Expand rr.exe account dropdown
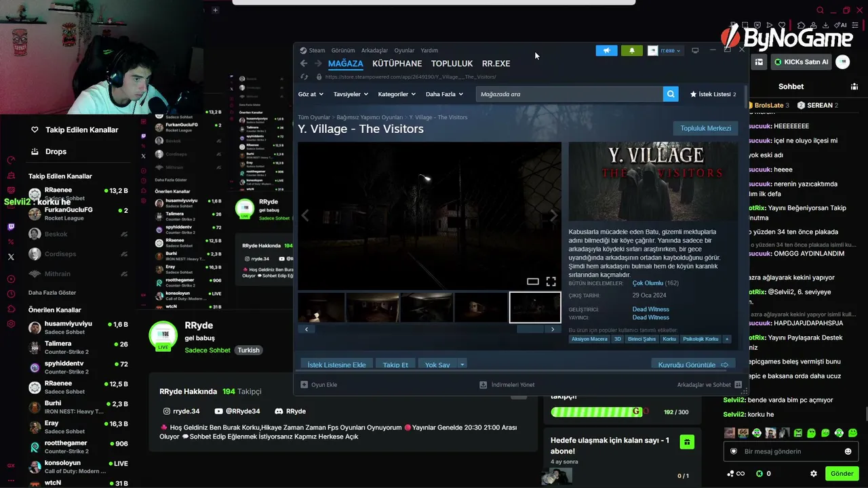Viewport: 868px width, 488px height. [665, 50]
